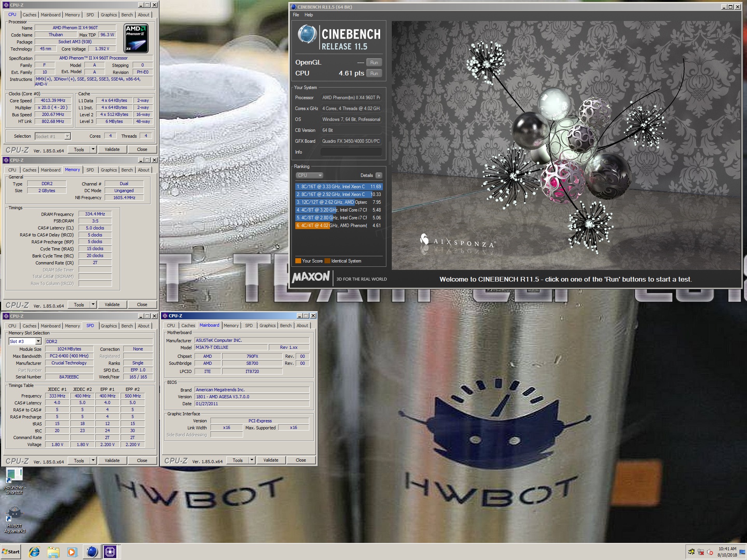Click the CPU-Z title icon in SPD window
The height and width of the screenshot is (560, 747).
tap(6, 316)
